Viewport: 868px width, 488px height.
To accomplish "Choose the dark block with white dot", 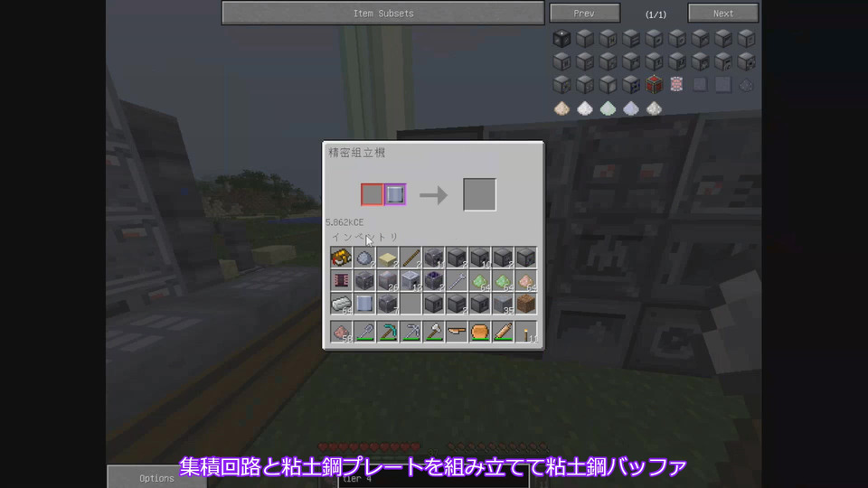I will click(x=561, y=38).
